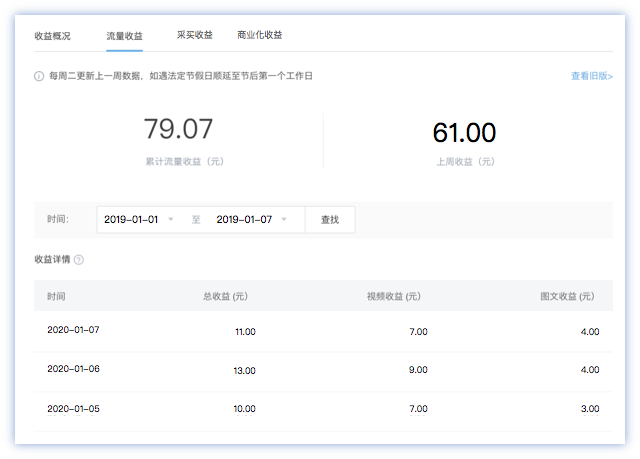Expand the start date dropdown arrow
The image size is (640, 459).
171,219
